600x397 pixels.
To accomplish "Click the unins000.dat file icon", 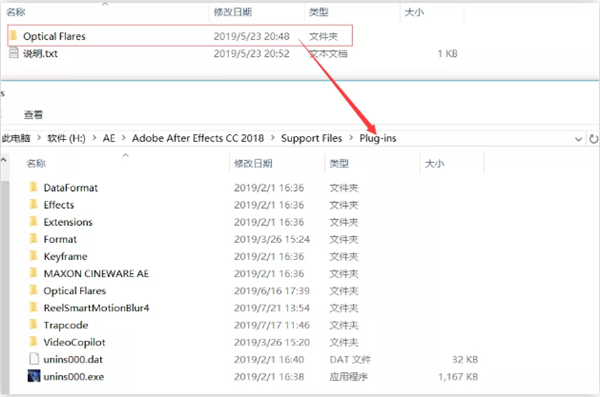I will 34,359.
